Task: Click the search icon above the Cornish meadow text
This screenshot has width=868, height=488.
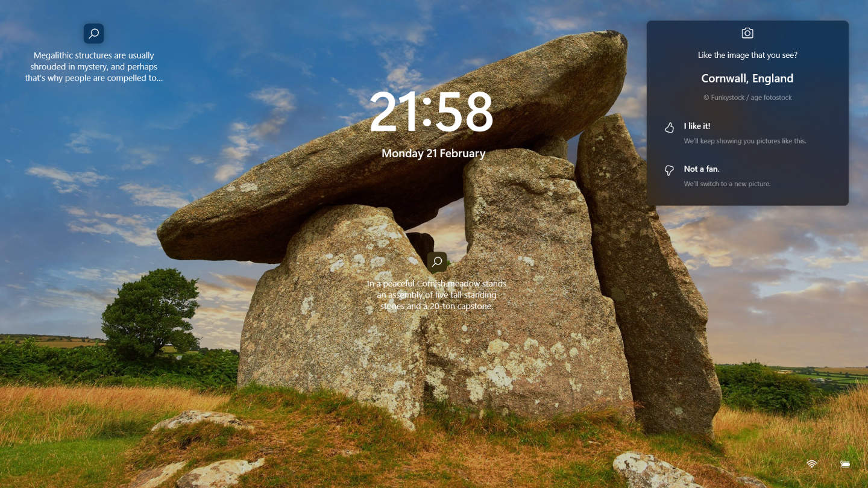Action: point(437,262)
